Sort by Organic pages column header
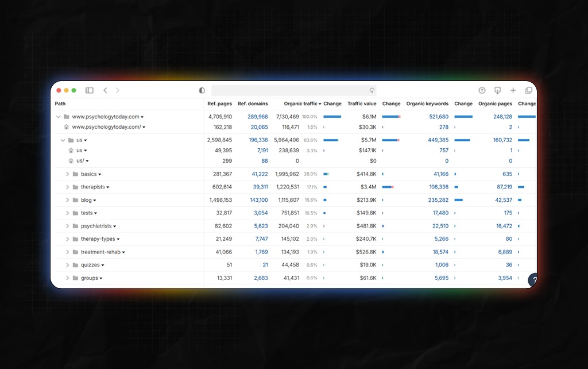The width and height of the screenshot is (588, 369). [x=496, y=103]
